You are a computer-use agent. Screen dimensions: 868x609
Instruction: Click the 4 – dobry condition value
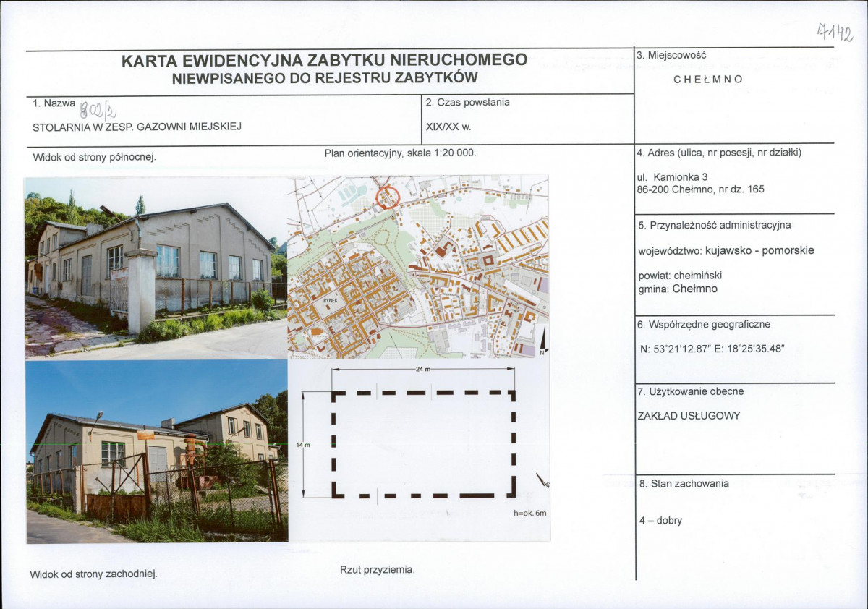point(660,520)
